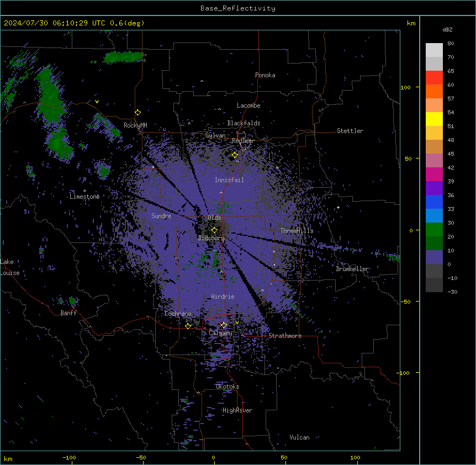476x465 pixels.
Task: Click the Stettler city label
Action: (350, 131)
